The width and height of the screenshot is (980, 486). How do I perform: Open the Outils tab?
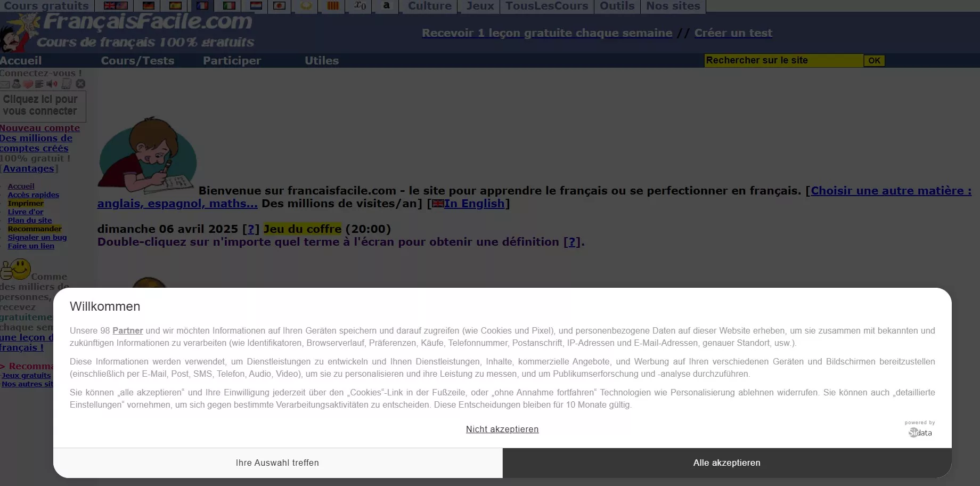click(x=617, y=6)
